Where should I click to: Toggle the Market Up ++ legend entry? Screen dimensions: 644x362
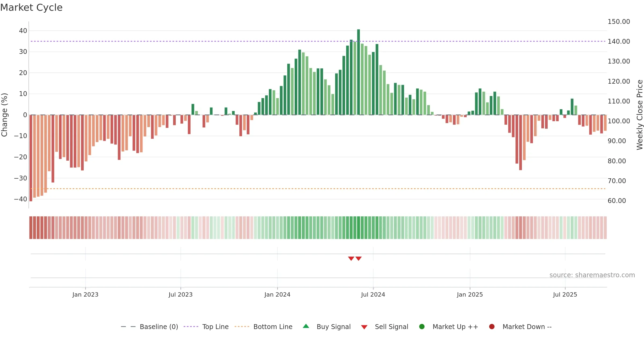point(448,327)
